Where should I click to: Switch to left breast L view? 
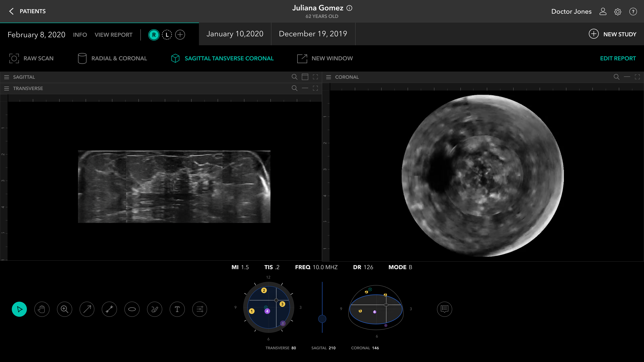167,35
